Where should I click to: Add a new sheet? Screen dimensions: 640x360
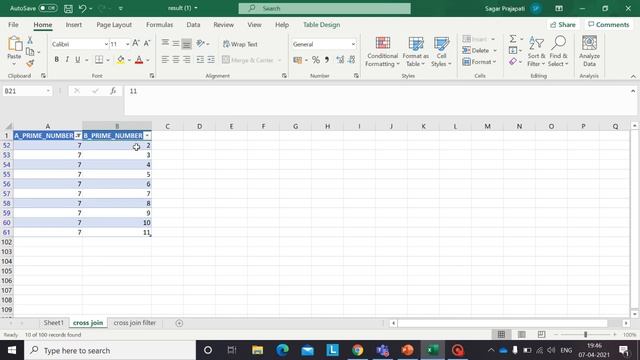[x=179, y=323]
